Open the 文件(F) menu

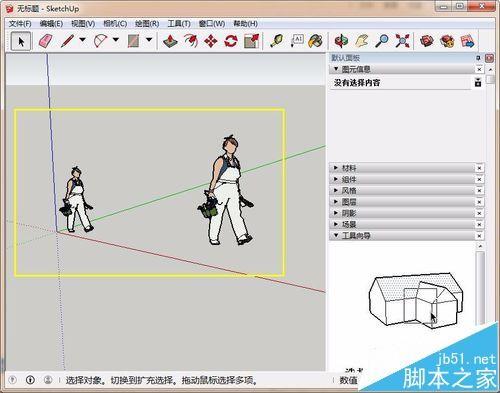coord(20,24)
